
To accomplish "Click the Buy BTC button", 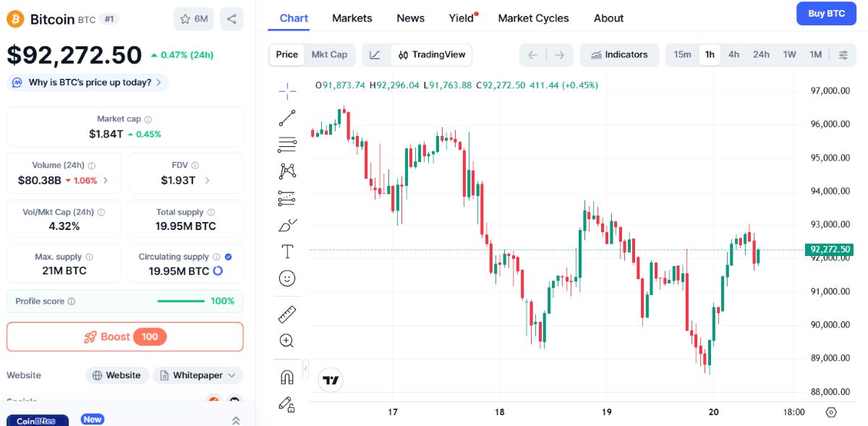I will pyautogui.click(x=826, y=14).
